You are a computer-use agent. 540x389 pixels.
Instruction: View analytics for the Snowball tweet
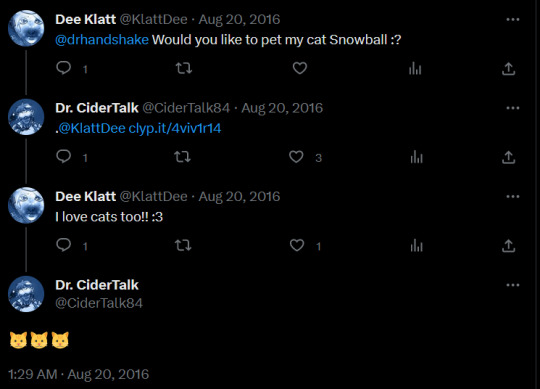(x=415, y=69)
